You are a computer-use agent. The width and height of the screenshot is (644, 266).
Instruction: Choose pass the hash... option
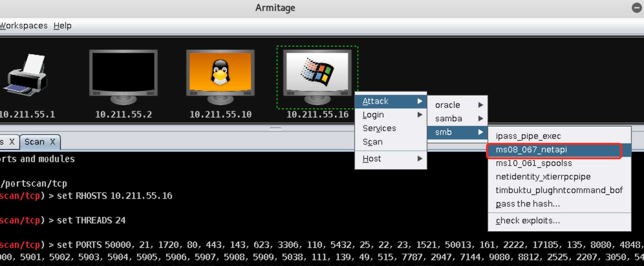click(x=559, y=204)
